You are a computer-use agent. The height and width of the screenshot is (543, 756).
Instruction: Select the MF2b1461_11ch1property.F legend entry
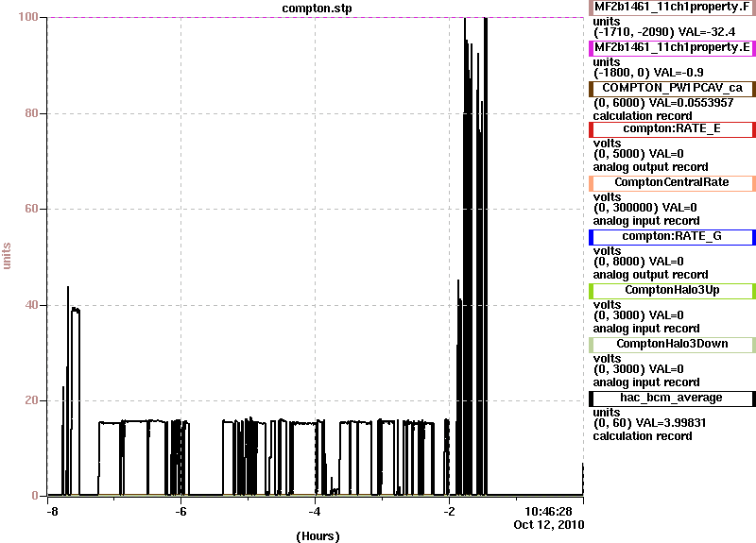point(672,8)
